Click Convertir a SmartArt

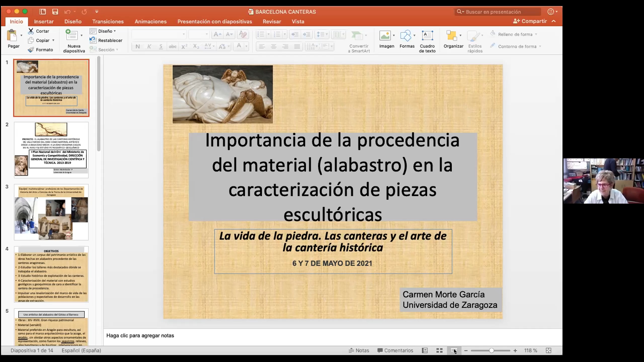pos(359,42)
